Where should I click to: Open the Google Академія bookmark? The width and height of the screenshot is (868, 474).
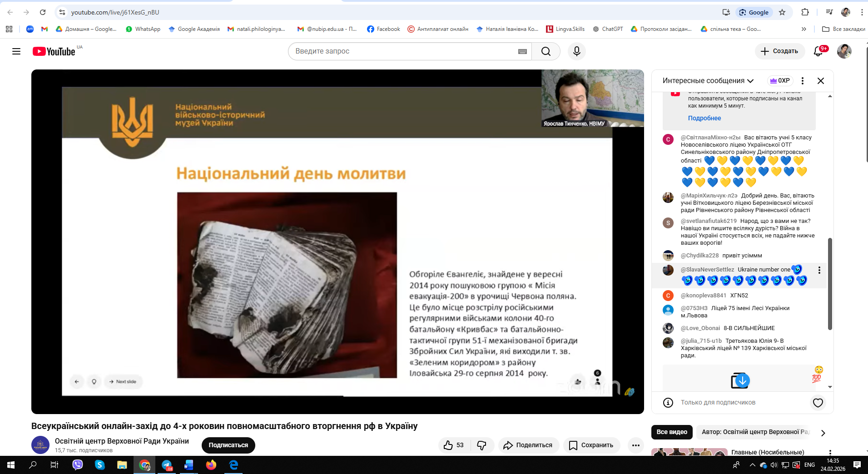pos(194,29)
